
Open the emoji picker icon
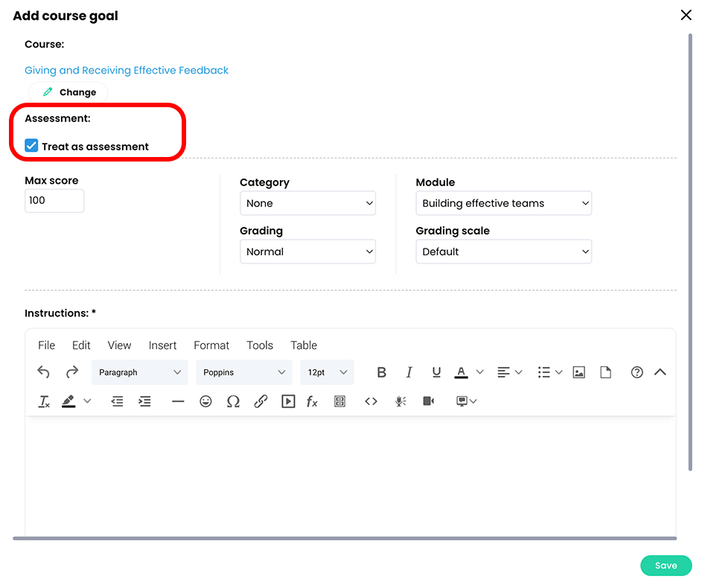click(x=205, y=401)
